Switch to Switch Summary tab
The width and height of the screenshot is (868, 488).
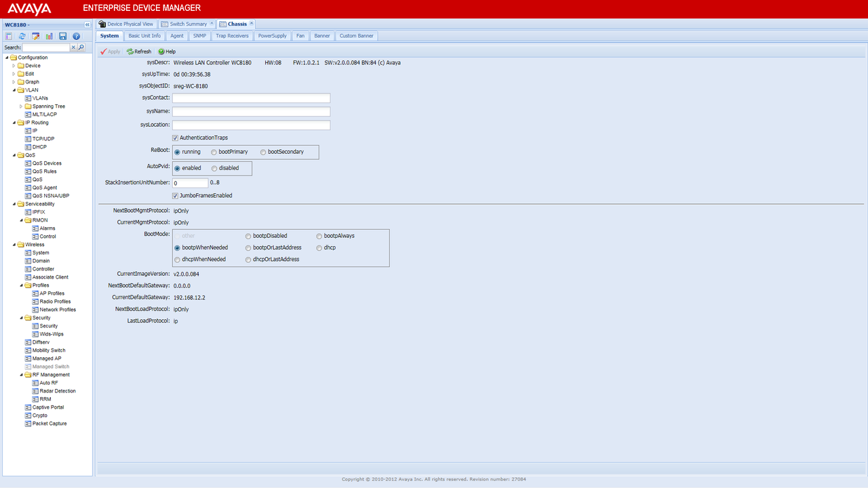(x=188, y=24)
